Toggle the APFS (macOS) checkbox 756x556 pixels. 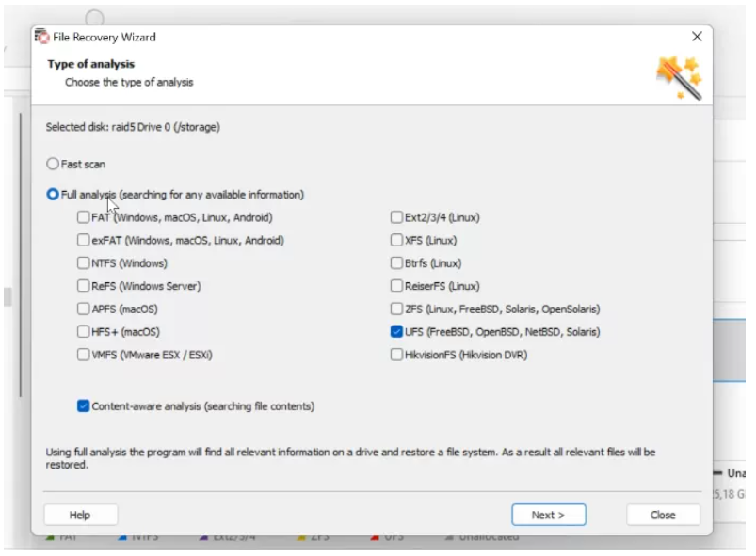coord(85,309)
